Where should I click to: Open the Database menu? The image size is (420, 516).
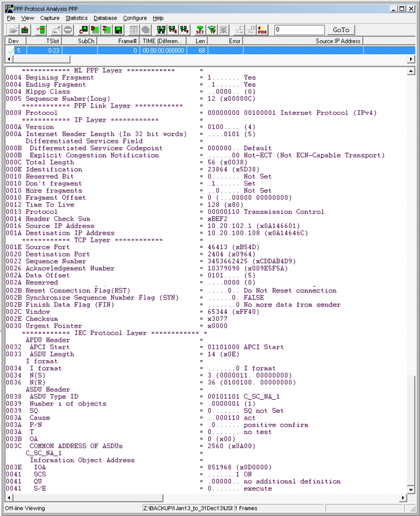pyautogui.click(x=105, y=19)
